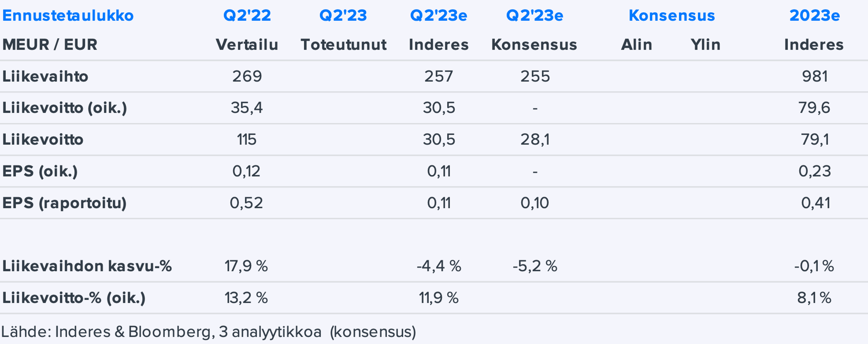This screenshot has width=868, height=344.
Task: Click the Lähde source footnote text
Action: (x=209, y=332)
